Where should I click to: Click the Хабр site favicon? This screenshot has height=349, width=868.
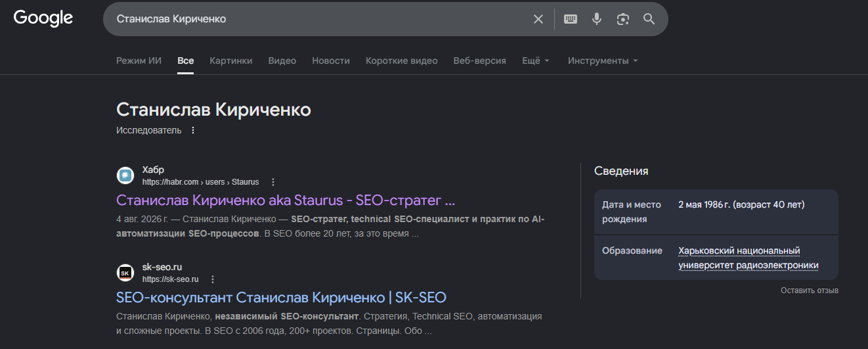pos(125,175)
